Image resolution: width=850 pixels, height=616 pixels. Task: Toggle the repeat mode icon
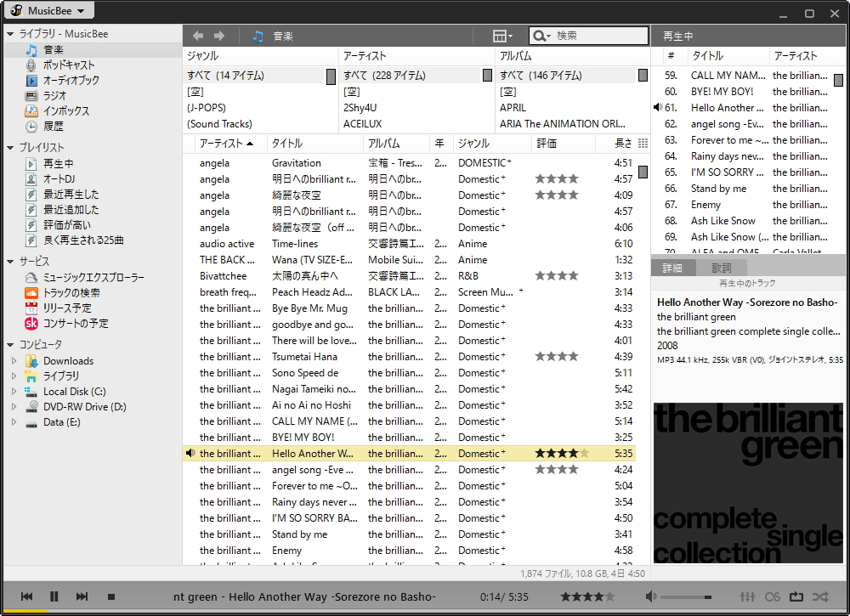coord(796,596)
